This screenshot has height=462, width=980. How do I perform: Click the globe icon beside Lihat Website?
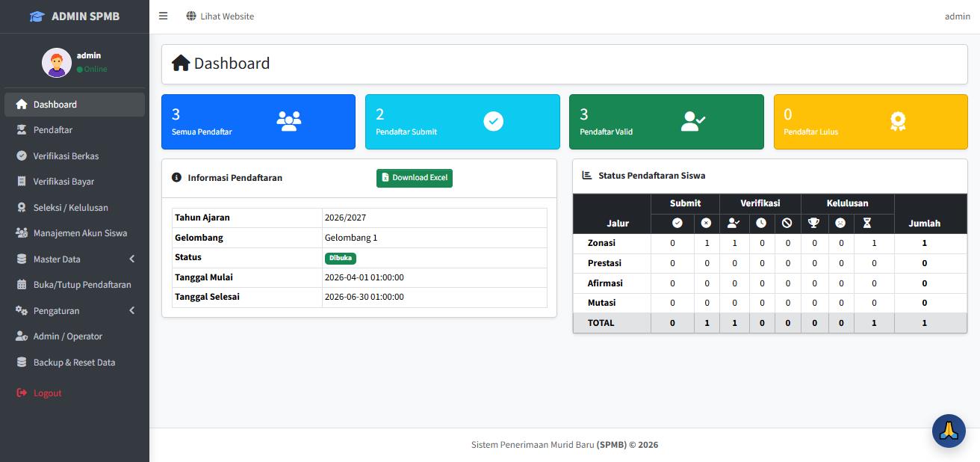tap(191, 16)
